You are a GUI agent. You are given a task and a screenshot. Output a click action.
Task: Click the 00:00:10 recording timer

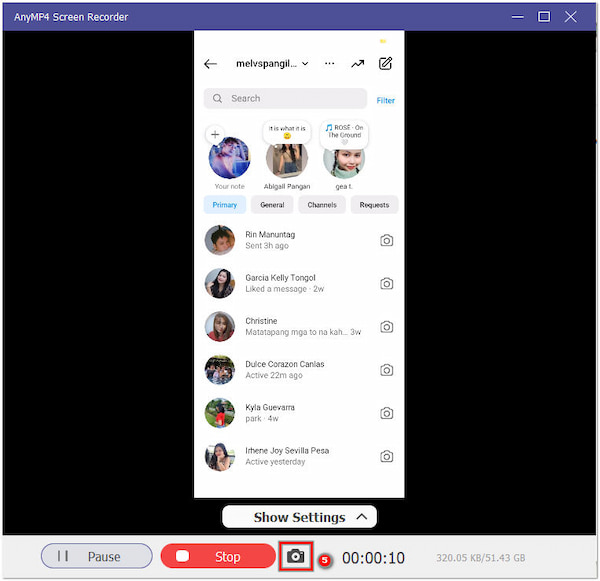click(373, 558)
